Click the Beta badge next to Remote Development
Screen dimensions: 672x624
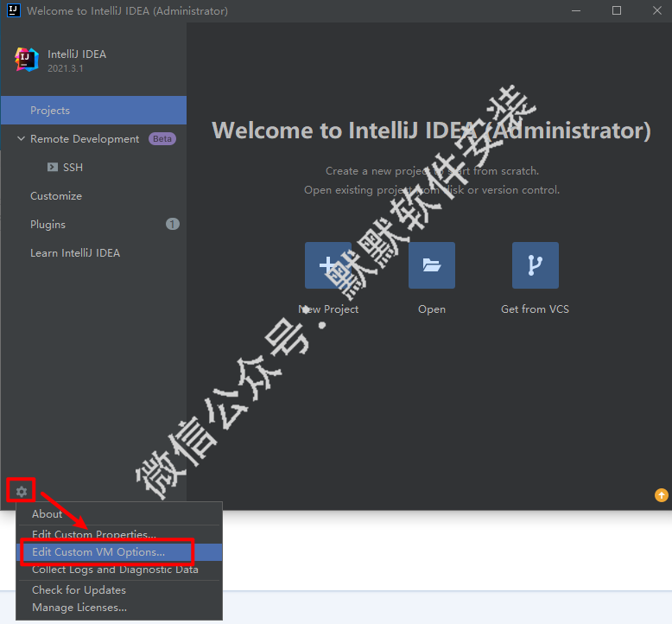[162, 139]
